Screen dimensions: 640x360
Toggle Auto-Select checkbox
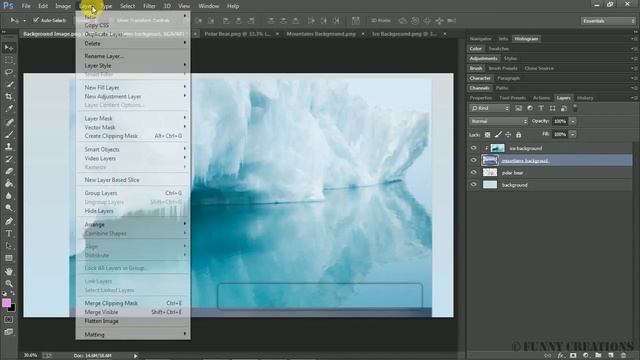[36, 20]
